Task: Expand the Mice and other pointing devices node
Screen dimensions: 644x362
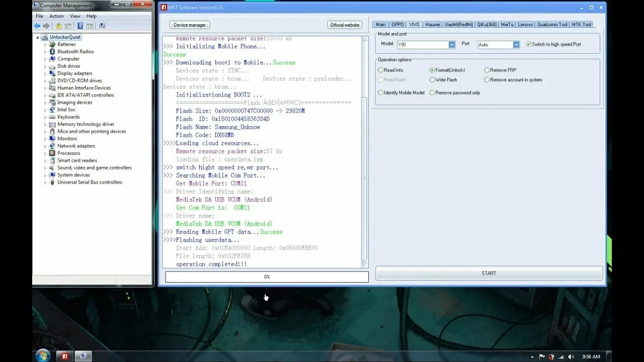Action: [45, 132]
